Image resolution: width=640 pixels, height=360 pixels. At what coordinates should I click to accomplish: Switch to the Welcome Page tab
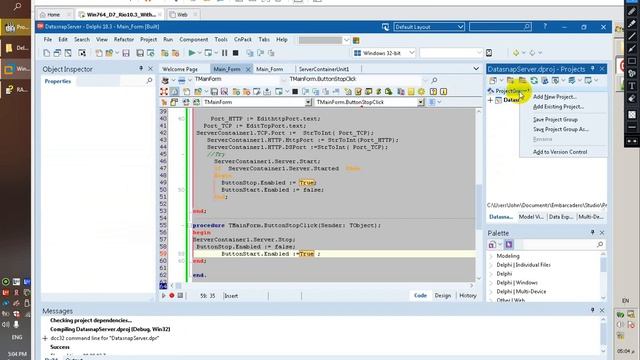[180, 69]
